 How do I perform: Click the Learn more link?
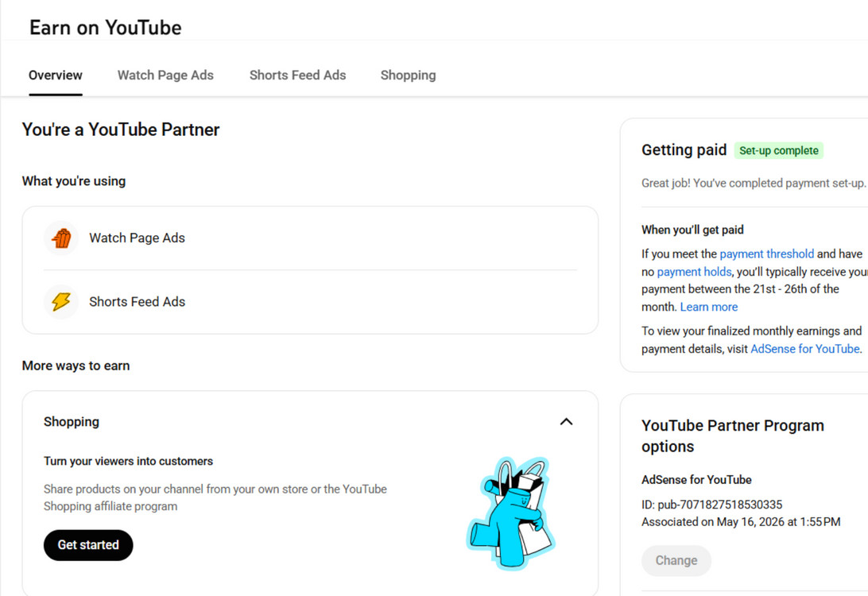[708, 307]
